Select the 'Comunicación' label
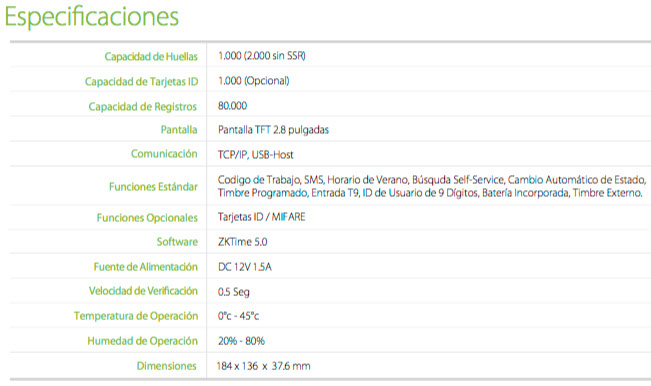Image resolution: width=651 pixels, height=386 pixels. (164, 154)
